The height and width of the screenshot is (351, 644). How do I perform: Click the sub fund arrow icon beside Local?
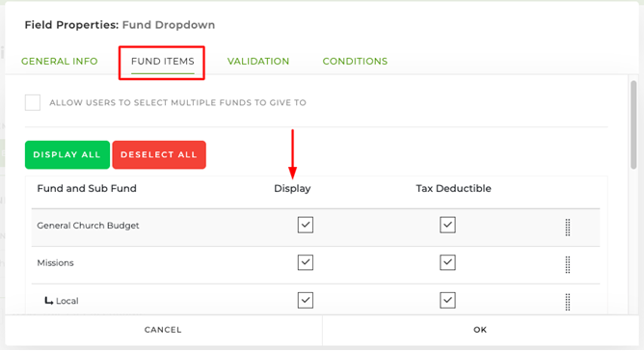point(49,301)
